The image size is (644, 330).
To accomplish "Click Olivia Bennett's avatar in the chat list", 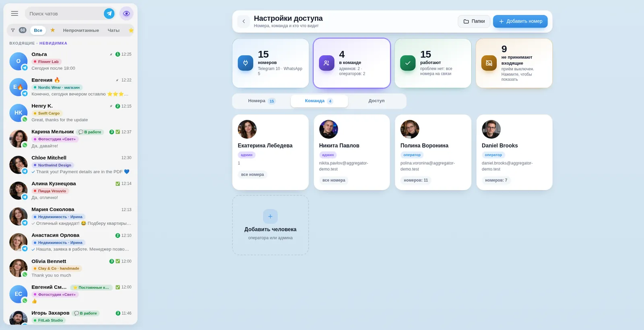I will 18,268.
